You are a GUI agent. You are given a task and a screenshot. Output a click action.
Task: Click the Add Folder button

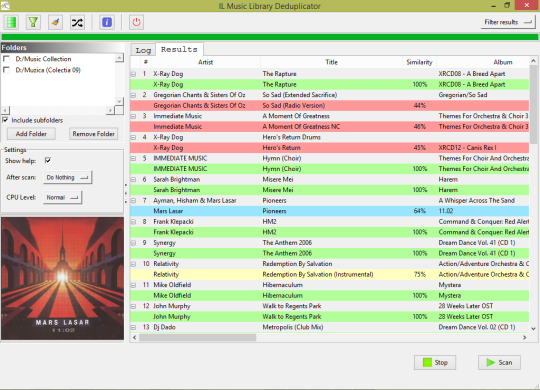coord(31,134)
